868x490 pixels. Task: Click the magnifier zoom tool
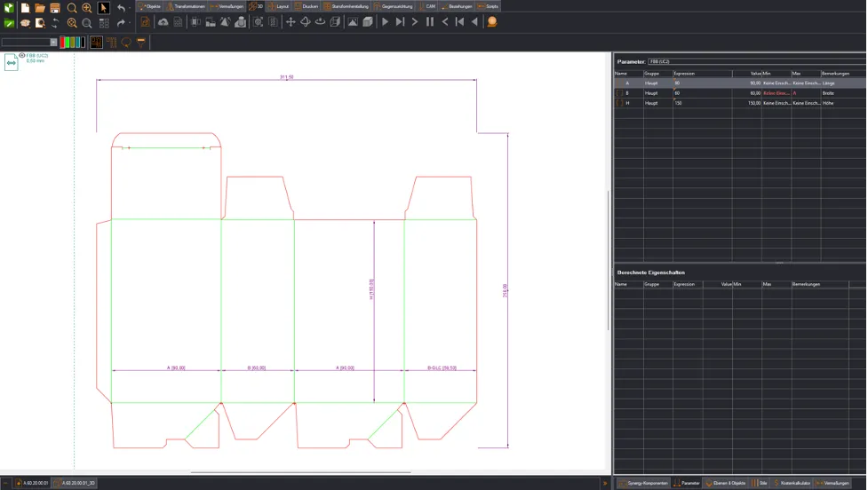coord(72,8)
